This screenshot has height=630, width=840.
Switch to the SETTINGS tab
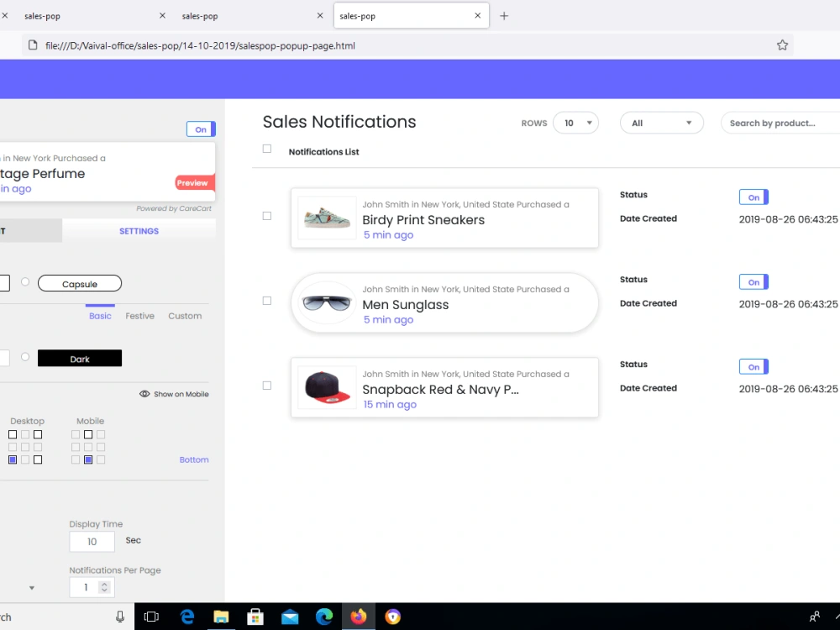(139, 231)
